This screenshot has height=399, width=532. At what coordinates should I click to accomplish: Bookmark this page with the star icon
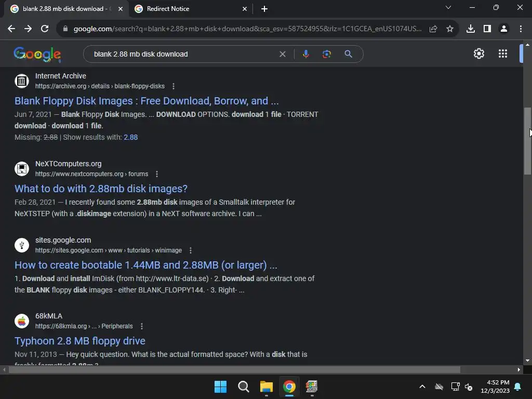tap(450, 29)
